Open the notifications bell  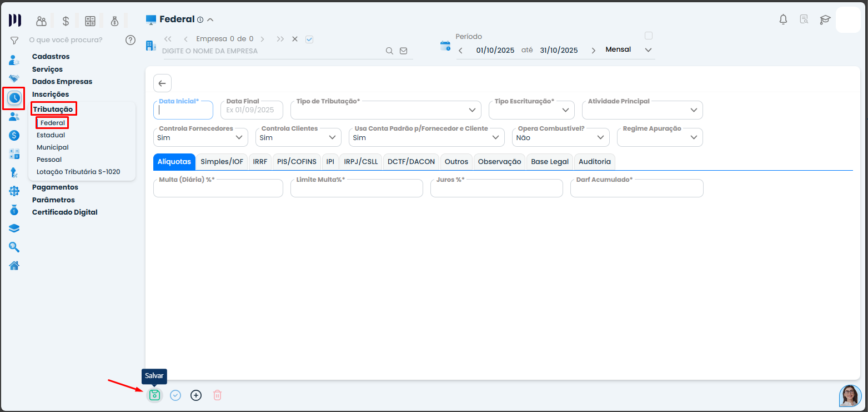tap(783, 19)
